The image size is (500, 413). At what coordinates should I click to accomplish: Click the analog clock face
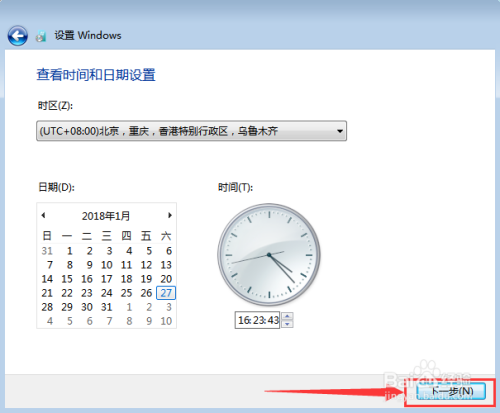[x=269, y=255]
